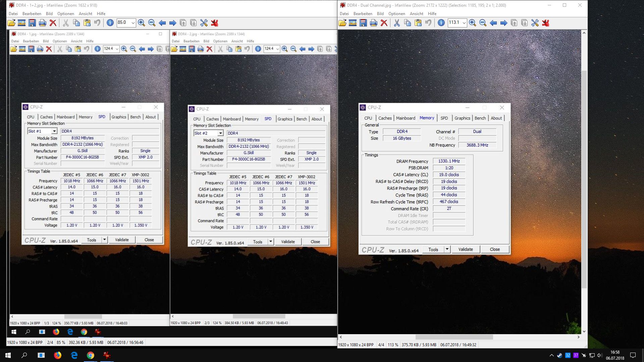Screen dimensions: 644x362
Task: Click Validate button in Dual Channel CPU-Z window
Action: tap(465, 249)
